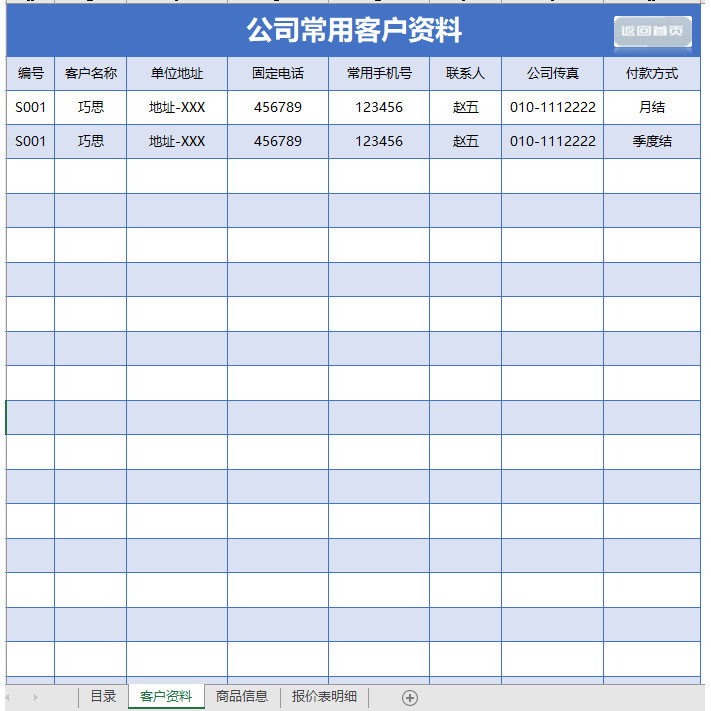Image resolution: width=711 pixels, height=711 pixels.
Task: Select the 公司传真 header cell
Action: (552, 73)
